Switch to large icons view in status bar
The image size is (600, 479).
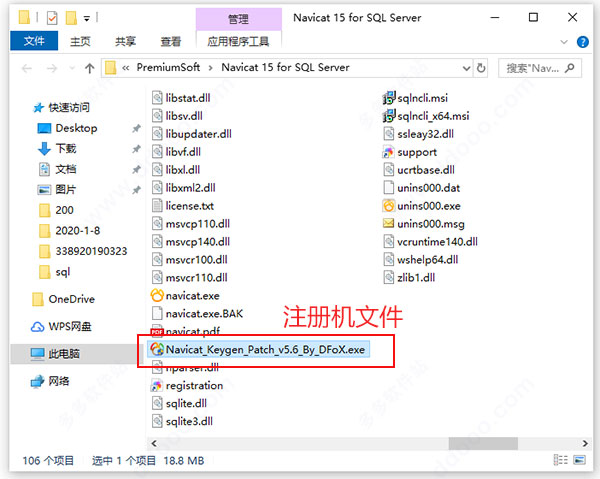tap(580, 460)
